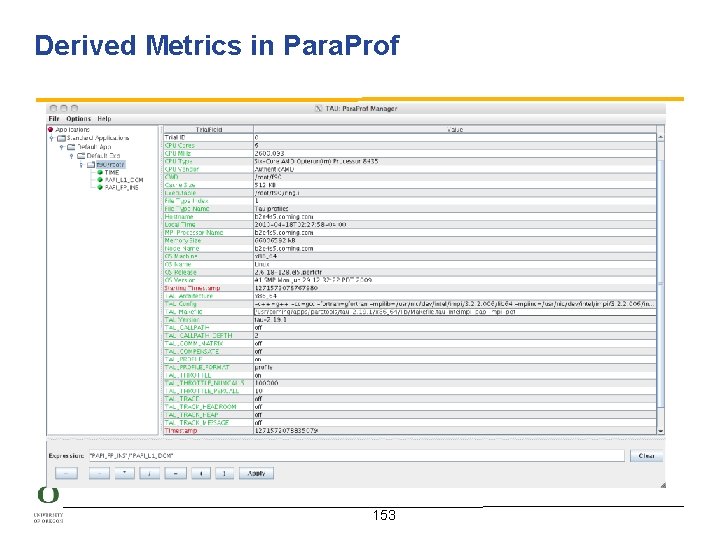Select the OS Machine field cell

click(208, 256)
